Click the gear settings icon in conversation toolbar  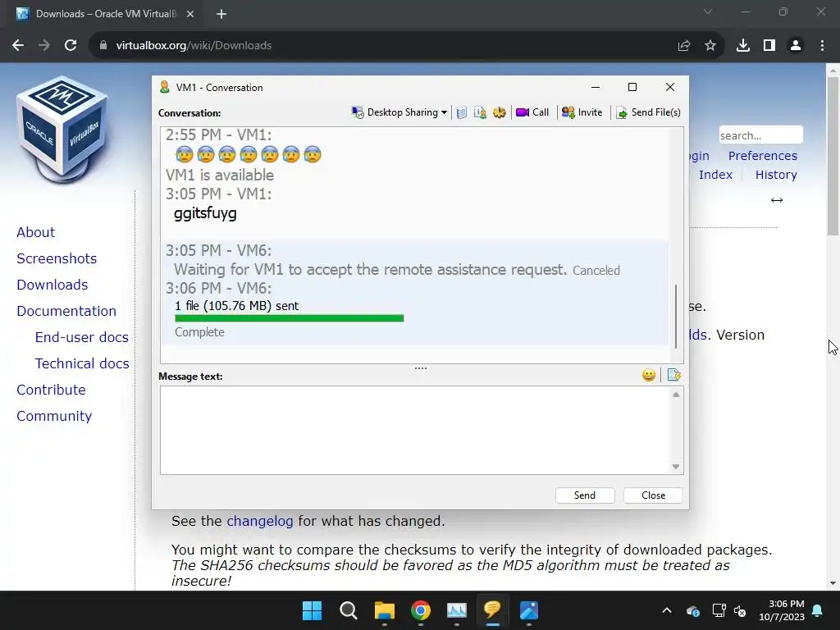(500, 112)
